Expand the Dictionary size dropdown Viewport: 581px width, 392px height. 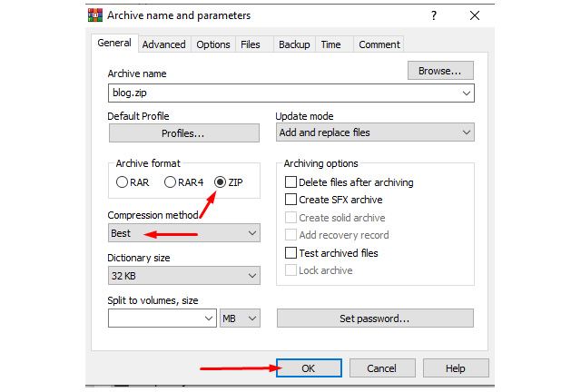coord(184,276)
